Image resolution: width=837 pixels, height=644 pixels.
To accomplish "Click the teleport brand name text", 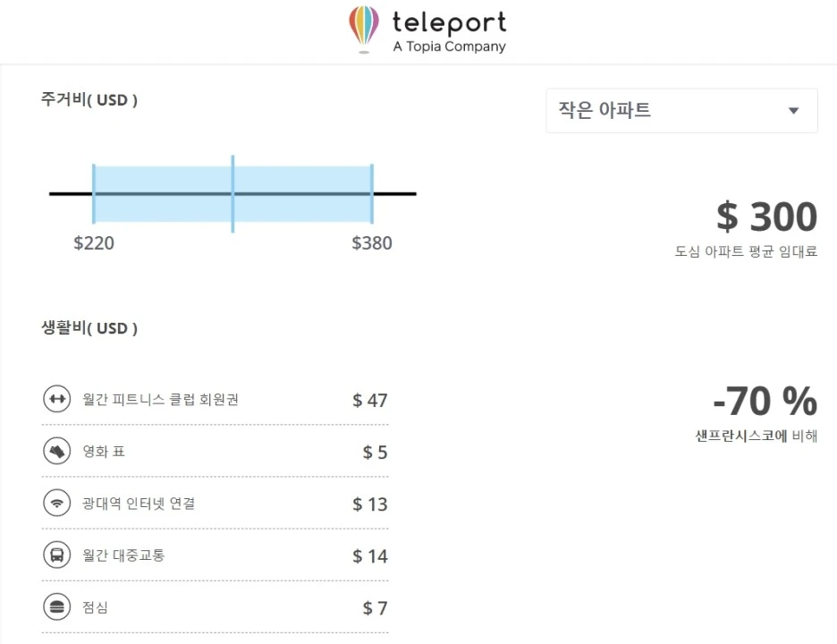I will [449, 22].
